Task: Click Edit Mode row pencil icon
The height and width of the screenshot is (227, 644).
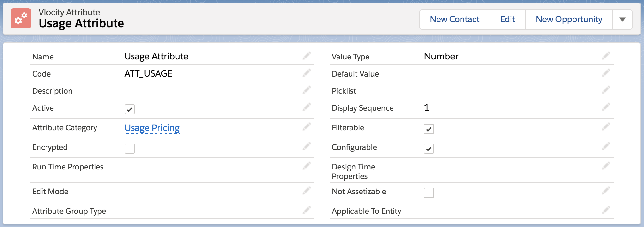Action: 307,191
